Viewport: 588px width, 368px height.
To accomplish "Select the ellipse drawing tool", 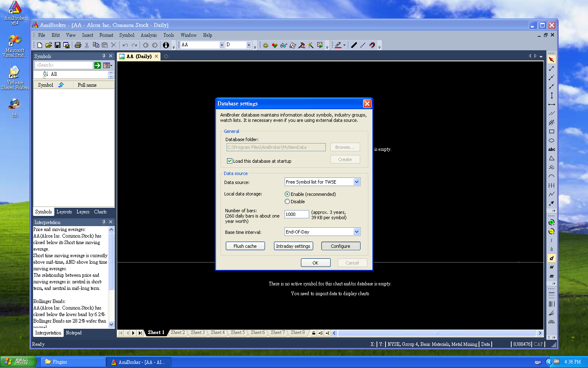I will pyautogui.click(x=552, y=141).
